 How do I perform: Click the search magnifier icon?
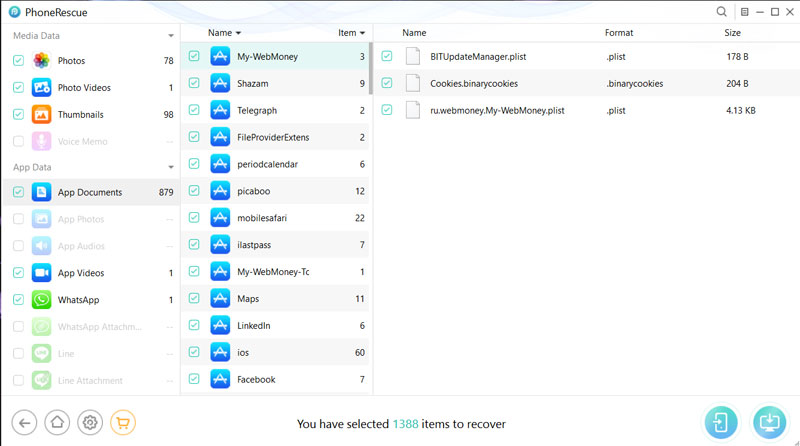(722, 12)
